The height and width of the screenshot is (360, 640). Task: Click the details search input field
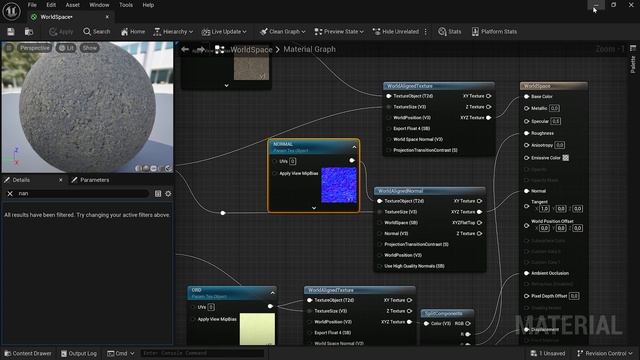pos(82,193)
